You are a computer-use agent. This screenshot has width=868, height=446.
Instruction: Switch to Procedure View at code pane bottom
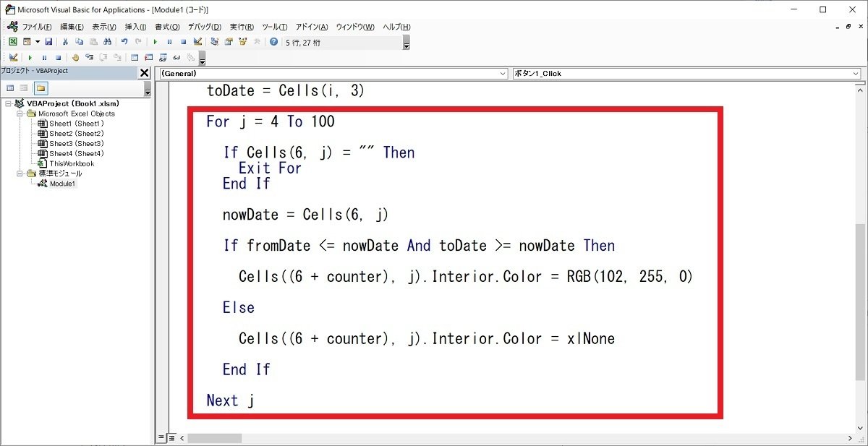pos(161,438)
